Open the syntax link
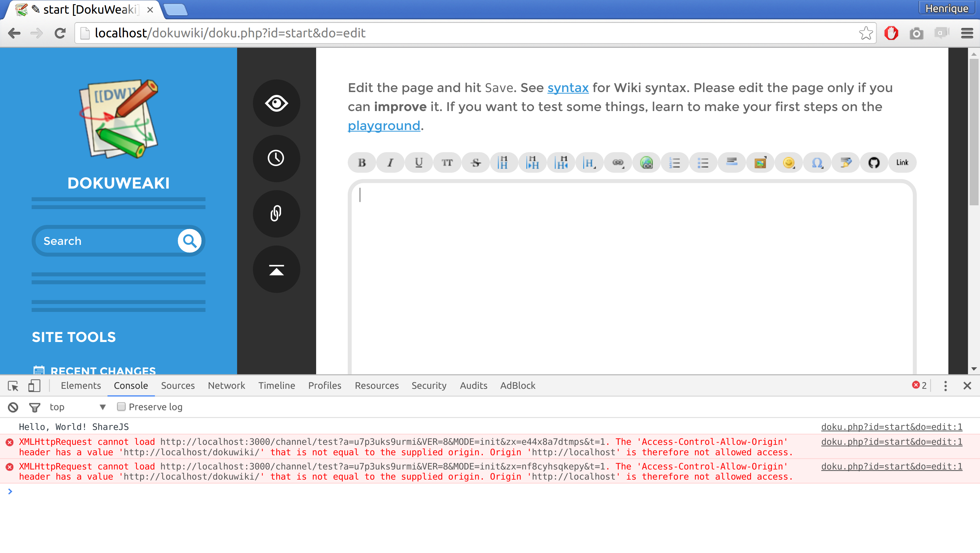Screen dimensions: 980x553 567,88
